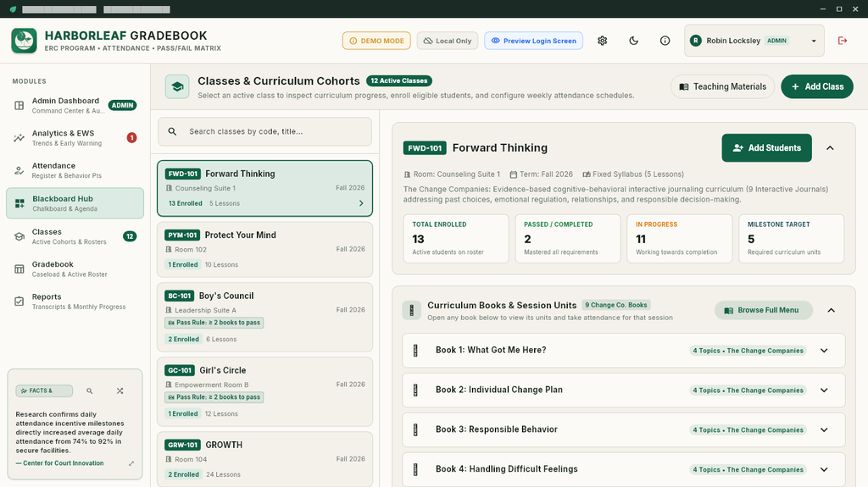The image size is (868, 487).
Task: Click the Milestone Target stat card
Action: (x=792, y=239)
